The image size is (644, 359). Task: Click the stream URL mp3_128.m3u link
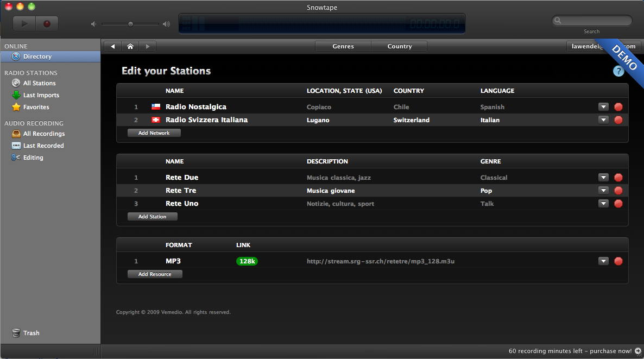[380, 261]
